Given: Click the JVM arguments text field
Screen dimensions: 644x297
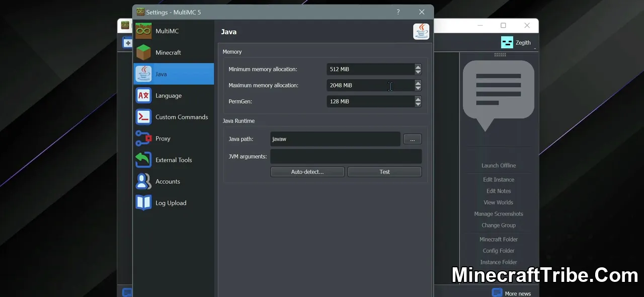Looking at the screenshot, I should pos(346,157).
